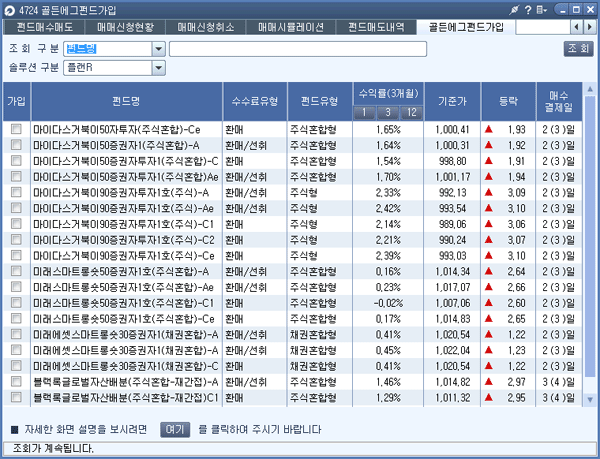The width and height of the screenshot is (600, 459).
Task: Click the vertical scrollbar thumb of fund table
Action: click(590, 235)
